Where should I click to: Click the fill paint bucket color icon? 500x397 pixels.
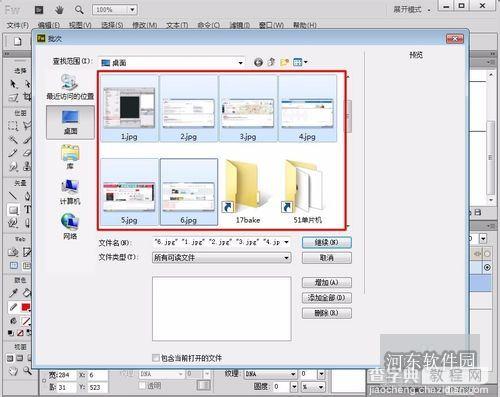click(13, 321)
